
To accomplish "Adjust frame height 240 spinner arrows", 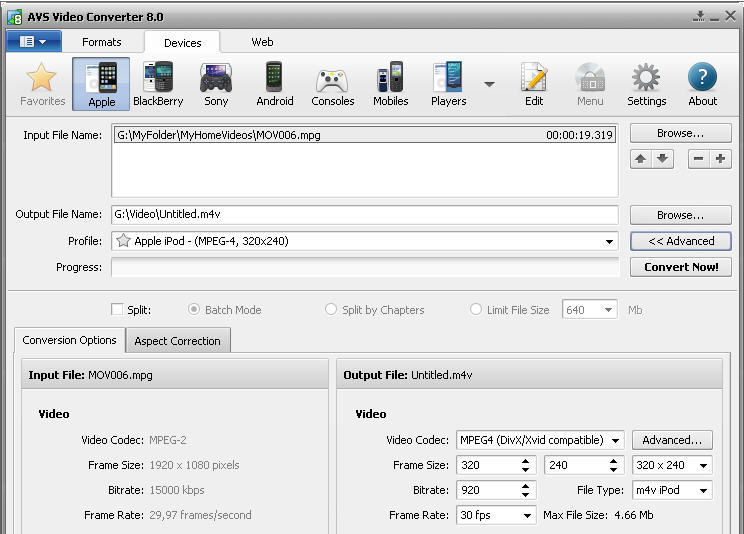I will [x=614, y=465].
